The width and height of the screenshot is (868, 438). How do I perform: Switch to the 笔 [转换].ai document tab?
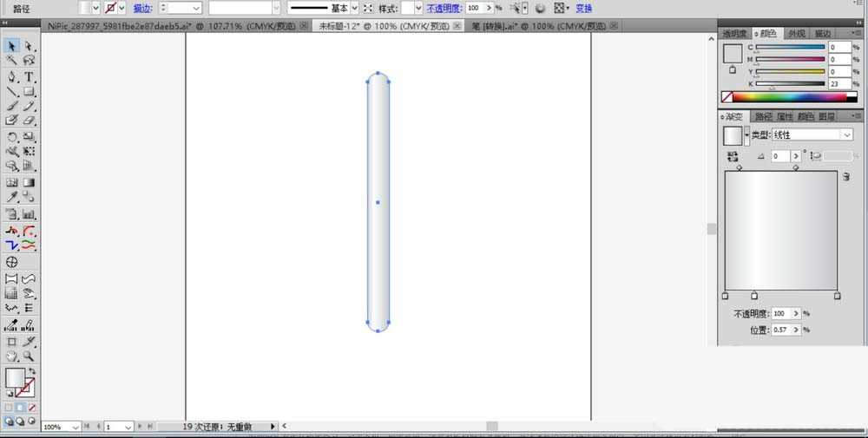(538, 27)
